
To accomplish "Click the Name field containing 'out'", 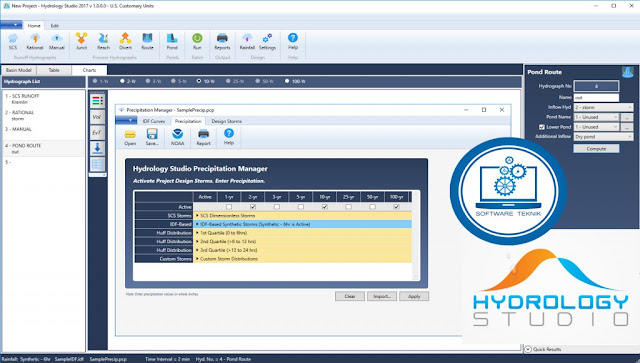I will [596, 98].
